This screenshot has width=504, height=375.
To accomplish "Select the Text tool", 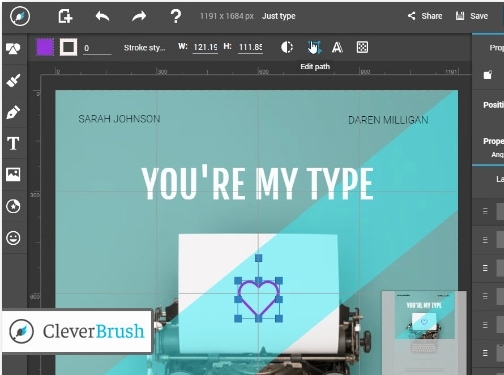I will tap(13, 144).
